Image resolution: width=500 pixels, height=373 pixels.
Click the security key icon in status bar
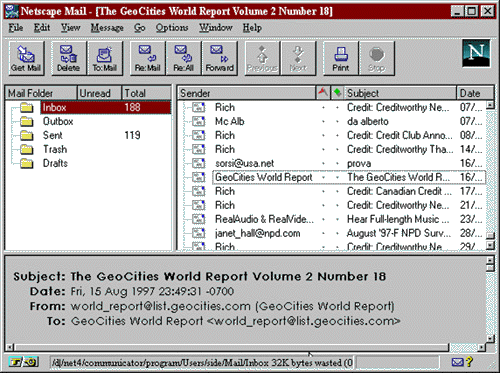tap(24, 362)
